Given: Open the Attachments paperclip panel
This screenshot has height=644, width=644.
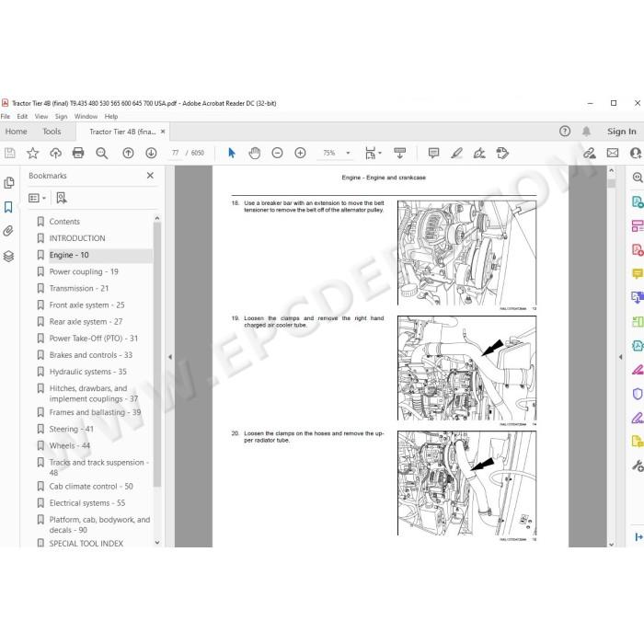Looking at the screenshot, I should [x=8, y=231].
